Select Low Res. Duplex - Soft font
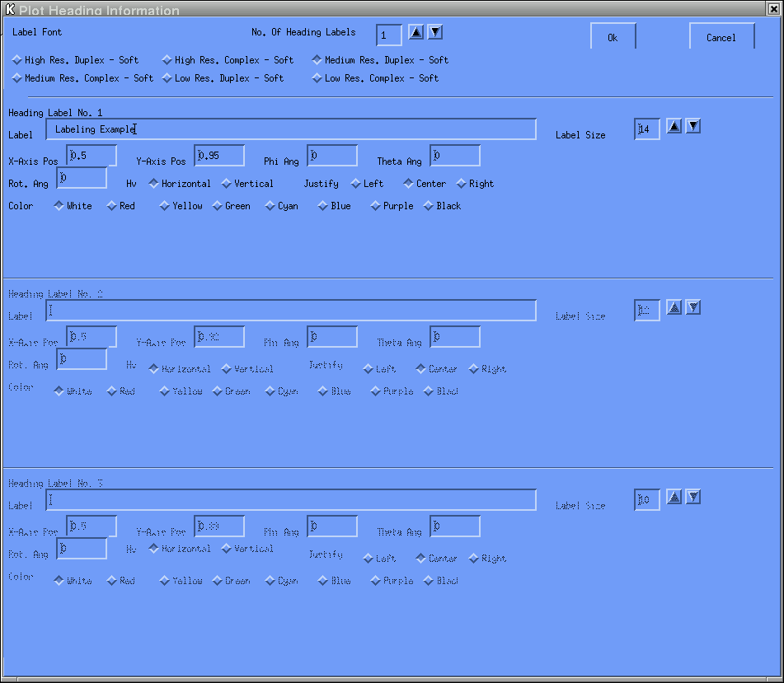784x683 pixels. tap(223, 78)
